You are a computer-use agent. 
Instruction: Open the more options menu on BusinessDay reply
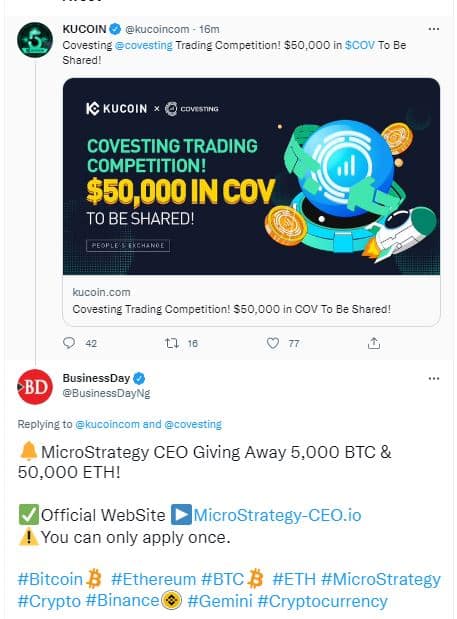click(434, 379)
